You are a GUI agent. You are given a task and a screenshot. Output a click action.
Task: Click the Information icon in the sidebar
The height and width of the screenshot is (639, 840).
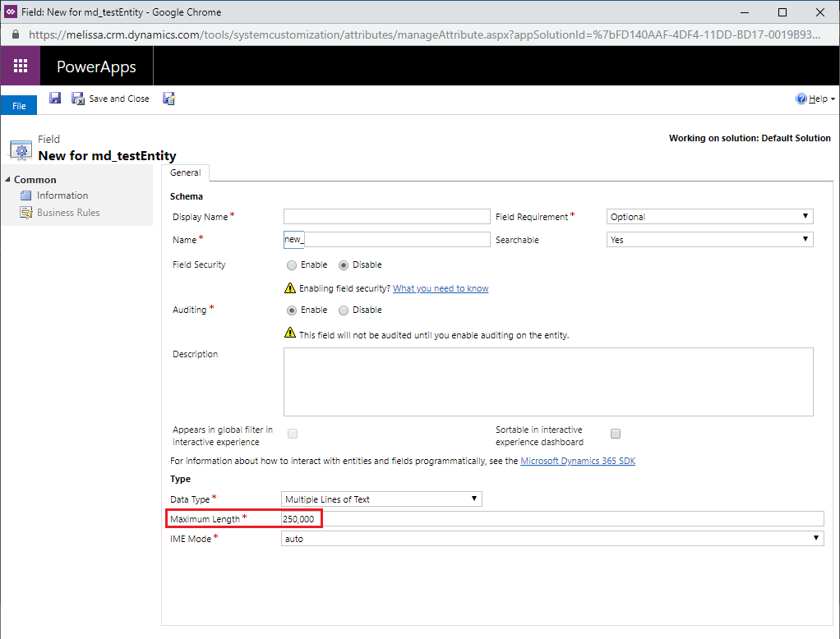click(x=25, y=195)
